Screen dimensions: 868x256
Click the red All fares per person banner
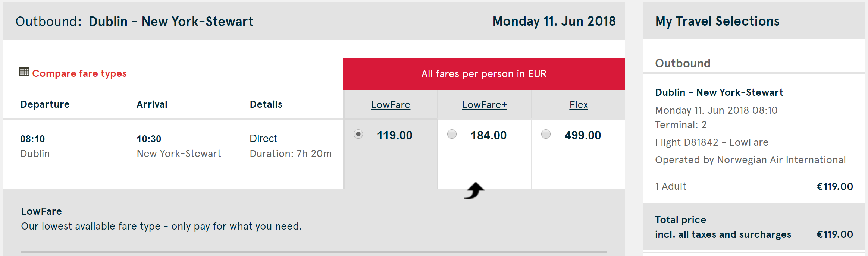484,74
